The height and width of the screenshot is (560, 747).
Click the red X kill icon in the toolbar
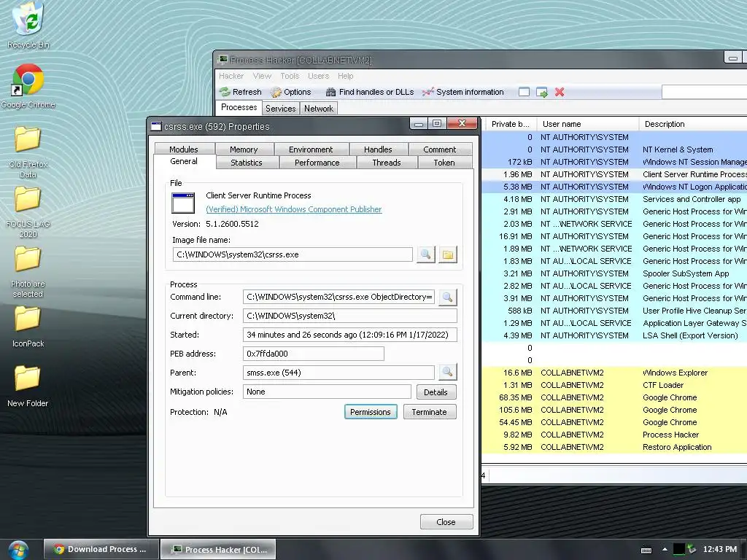point(560,92)
